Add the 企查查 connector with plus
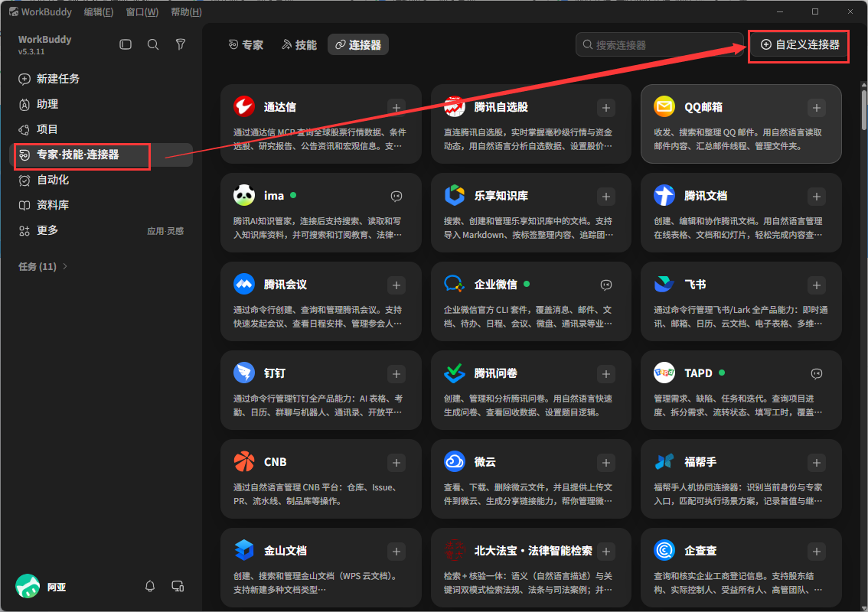Viewport: 868px width, 612px height. [817, 552]
